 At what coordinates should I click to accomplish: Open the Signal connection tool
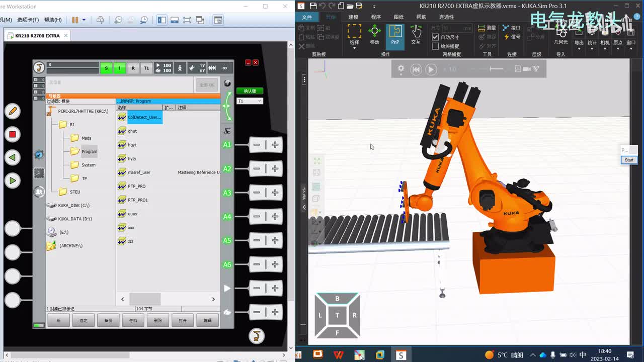pyautogui.click(x=512, y=37)
